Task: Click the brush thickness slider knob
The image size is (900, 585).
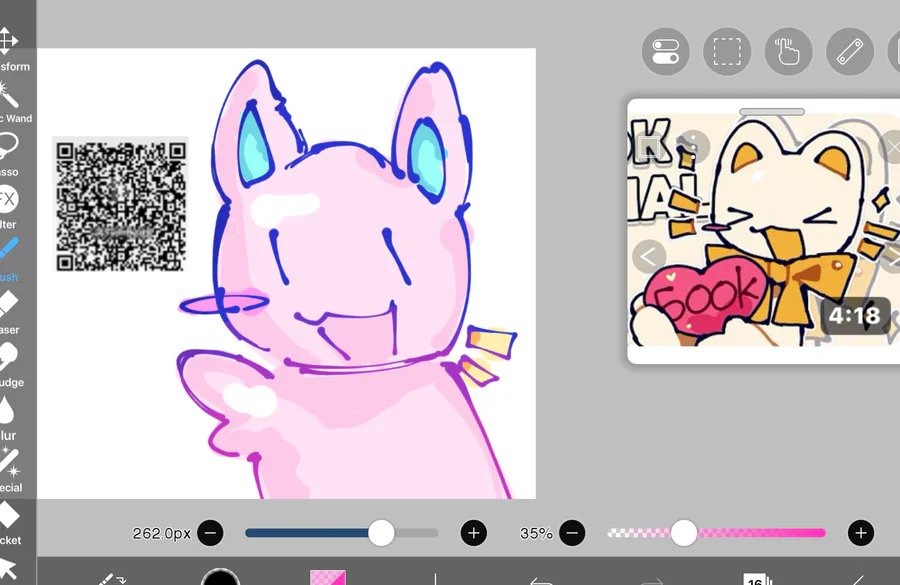Action: 381,533
